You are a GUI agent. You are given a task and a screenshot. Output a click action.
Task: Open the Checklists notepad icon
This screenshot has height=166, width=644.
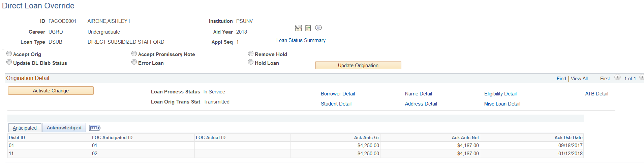(x=308, y=28)
